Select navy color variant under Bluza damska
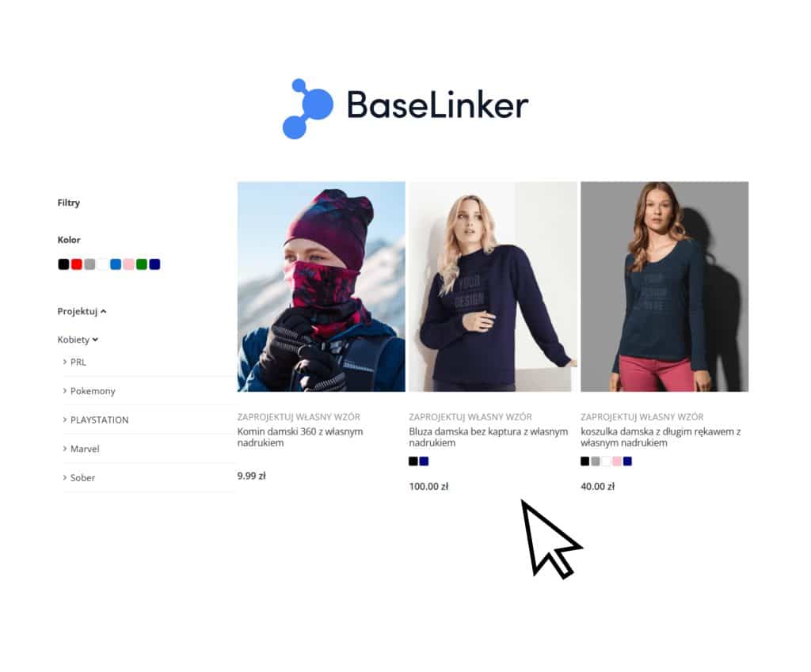Image resolution: width=811 pixels, height=672 pixels. coord(425,461)
